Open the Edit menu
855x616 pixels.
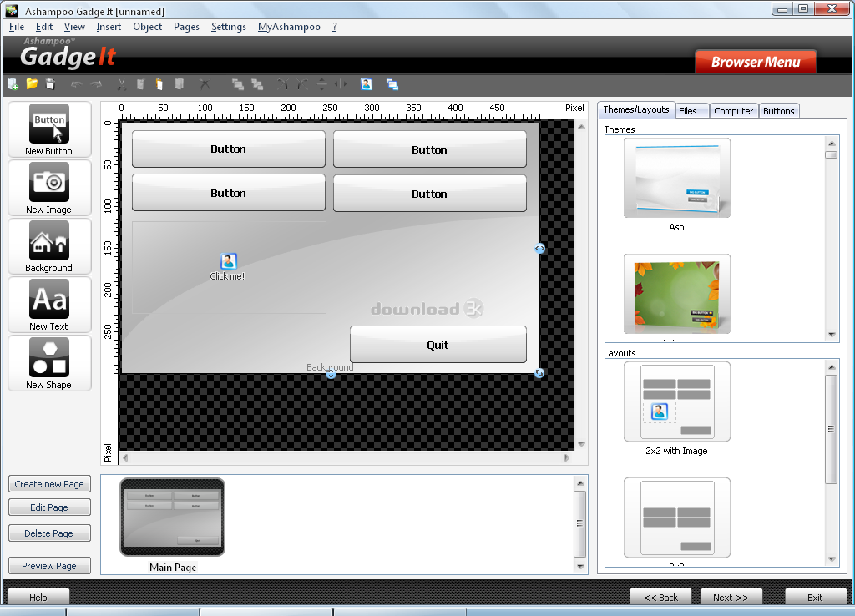coord(44,27)
